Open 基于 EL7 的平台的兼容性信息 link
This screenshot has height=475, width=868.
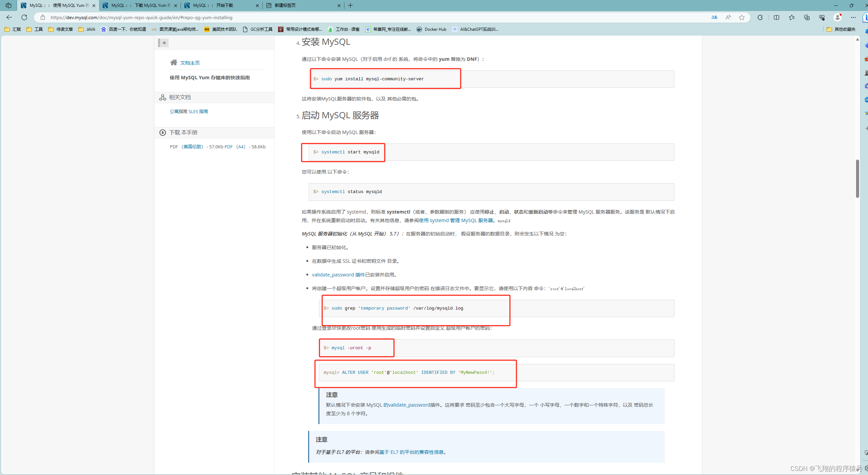pyautogui.click(x=411, y=452)
